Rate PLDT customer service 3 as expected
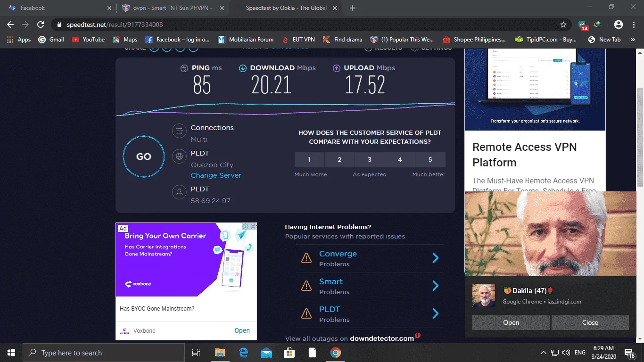The height and width of the screenshot is (362, 644). pos(370,160)
